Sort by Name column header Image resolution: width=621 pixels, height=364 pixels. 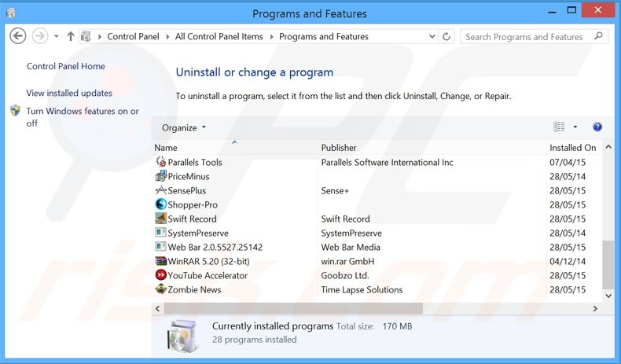point(235,148)
